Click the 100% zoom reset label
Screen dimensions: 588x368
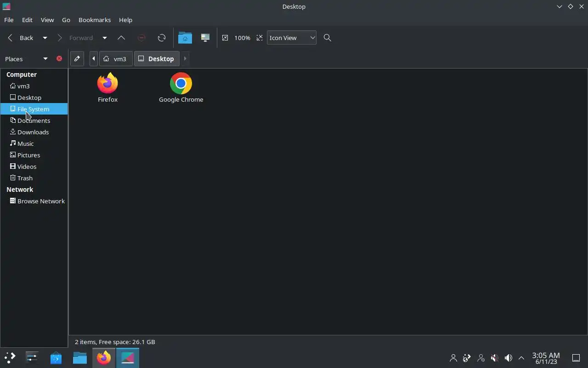(x=242, y=38)
